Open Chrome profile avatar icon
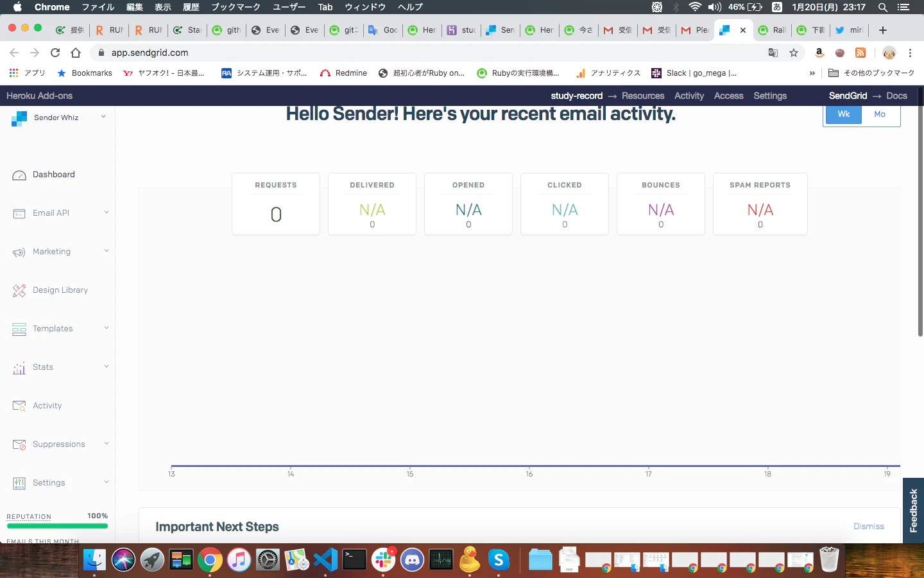Viewport: 924px width, 578px height. tap(889, 53)
